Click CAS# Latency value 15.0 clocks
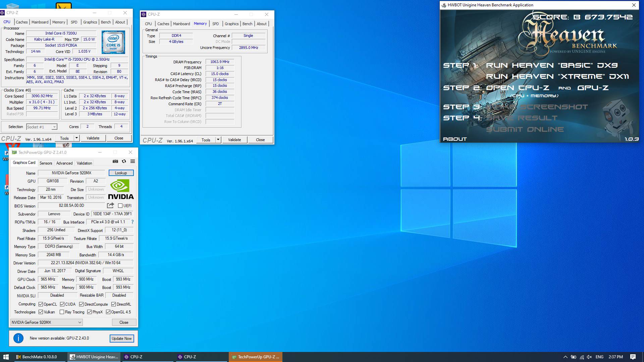Screen dimensions: 644x362 [x=220, y=74]
